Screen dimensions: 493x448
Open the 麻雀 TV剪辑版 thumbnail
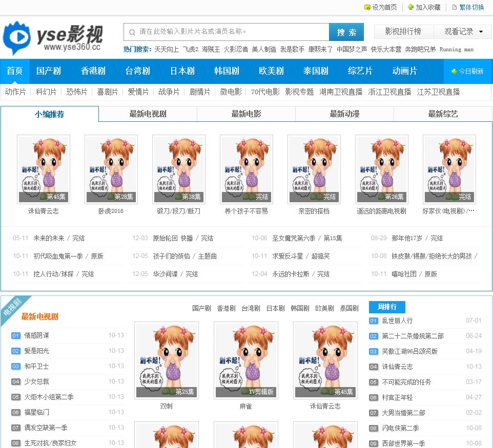[246, 360]
